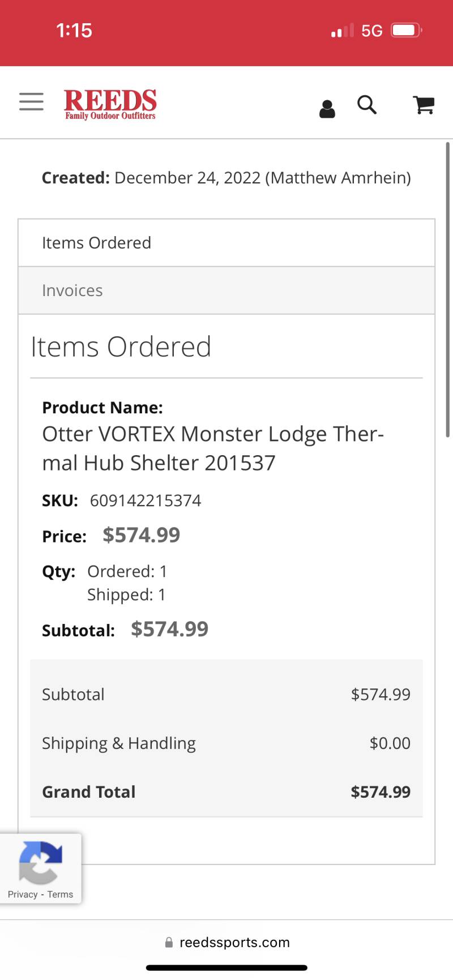
Task: Switch to the Items Ordered tab
Action: pos(226,243)
